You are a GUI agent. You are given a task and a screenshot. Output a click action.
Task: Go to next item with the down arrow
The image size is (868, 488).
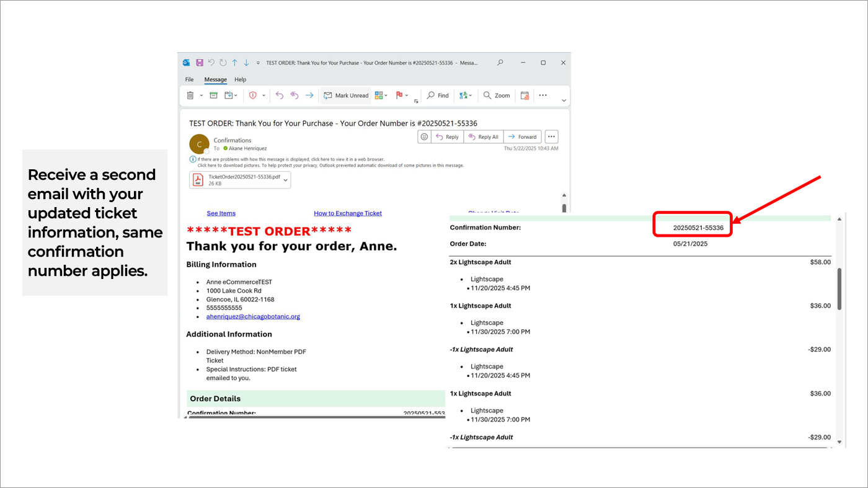point(246,63)
